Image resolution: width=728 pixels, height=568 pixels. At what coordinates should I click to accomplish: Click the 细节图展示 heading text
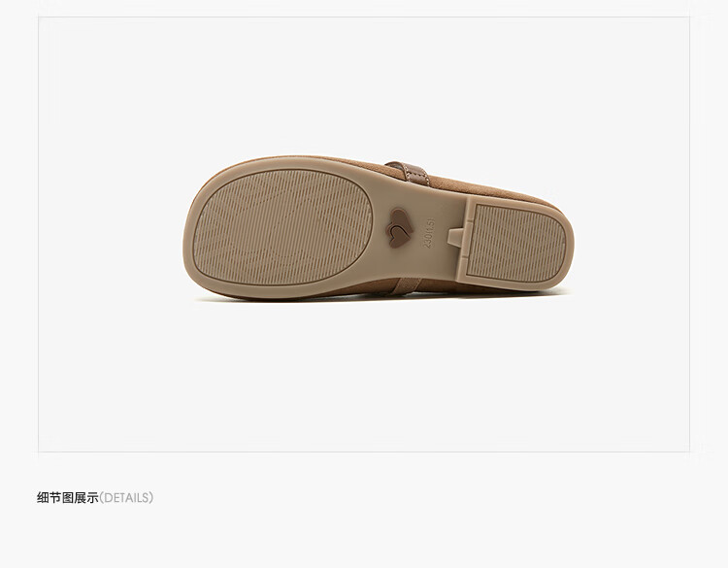[68, 498]
